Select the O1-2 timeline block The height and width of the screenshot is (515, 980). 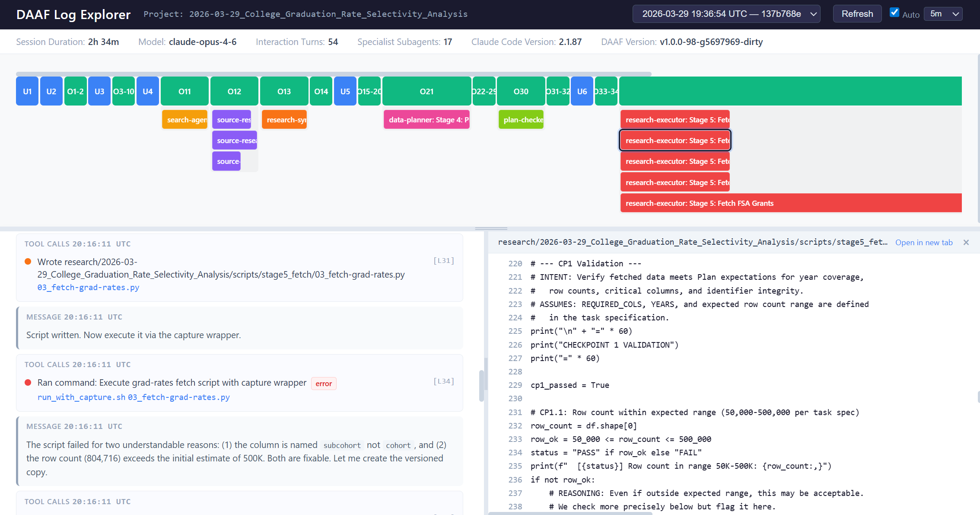click(x=76, y=91)
